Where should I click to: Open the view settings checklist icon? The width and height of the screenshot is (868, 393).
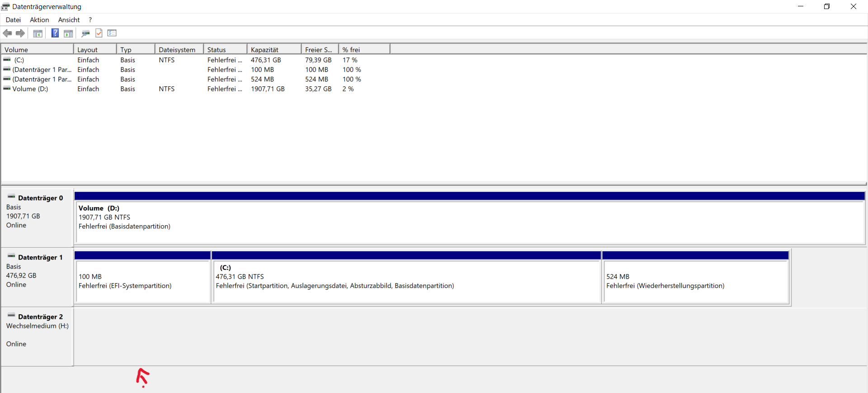coord(112,33)
